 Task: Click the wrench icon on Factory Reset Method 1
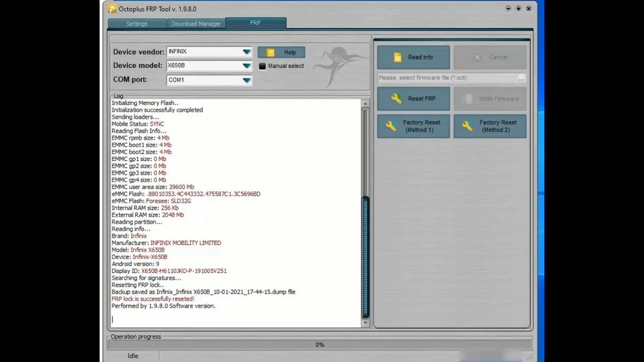coord(391,126)
